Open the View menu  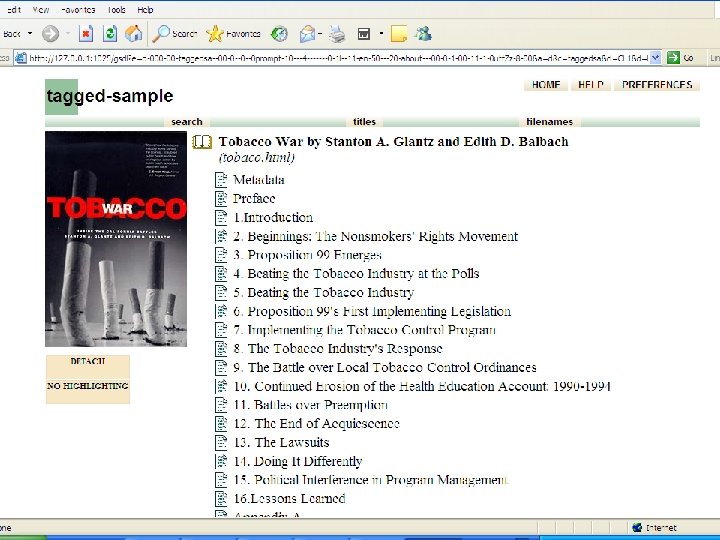[x=40, y=10]
